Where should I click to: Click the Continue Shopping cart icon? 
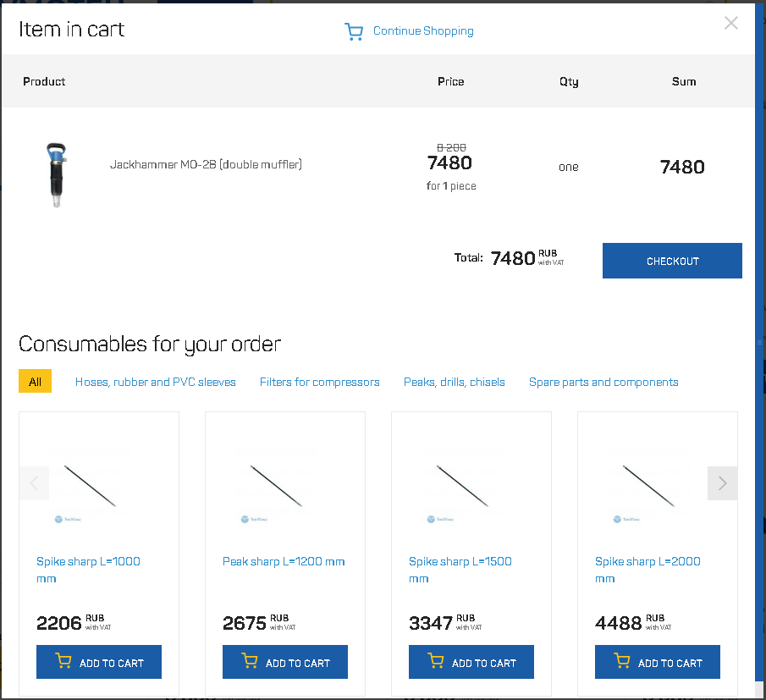354,31
